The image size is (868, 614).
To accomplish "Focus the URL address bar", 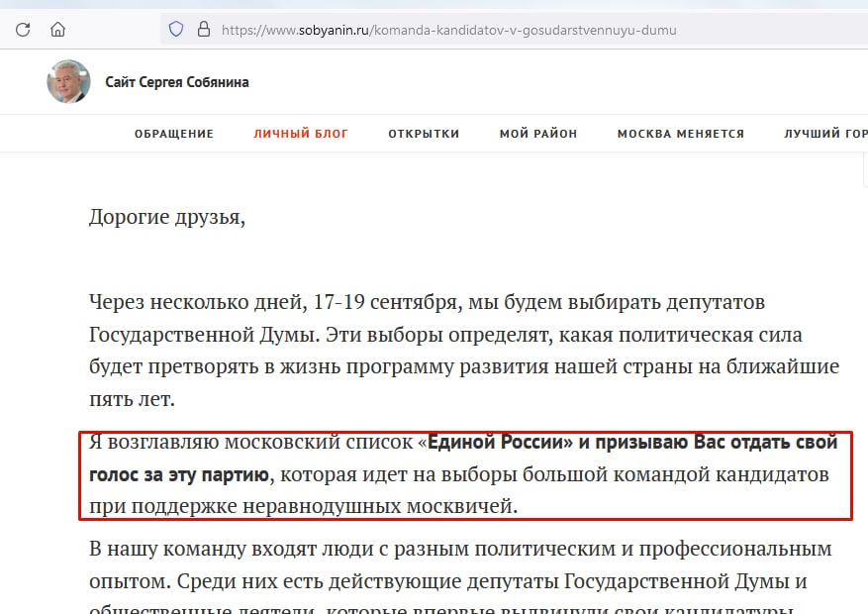I will (x=515, y=30).
